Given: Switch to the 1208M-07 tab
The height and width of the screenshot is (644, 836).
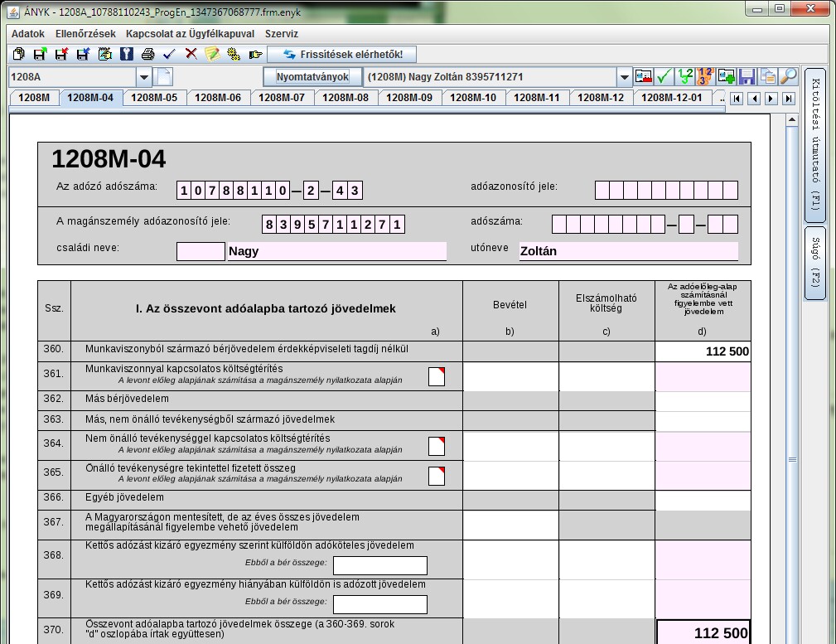Looking at the screenshot, I should point(282,98).
